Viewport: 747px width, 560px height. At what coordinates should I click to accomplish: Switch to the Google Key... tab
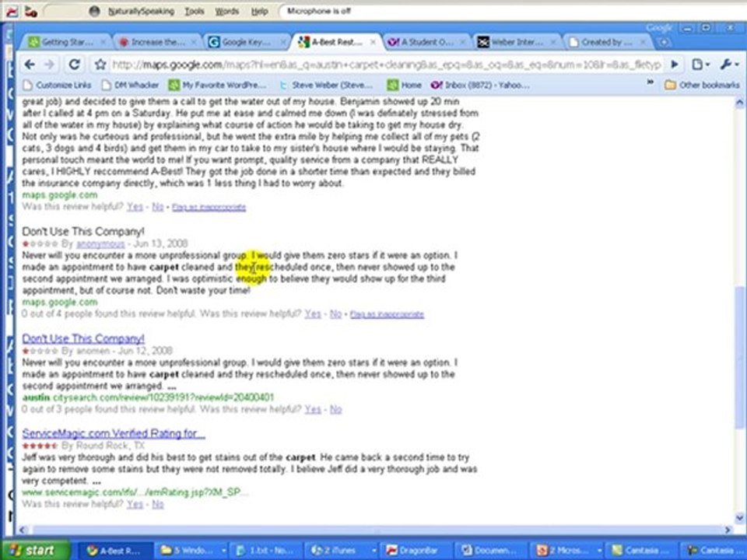click(247, 42)
